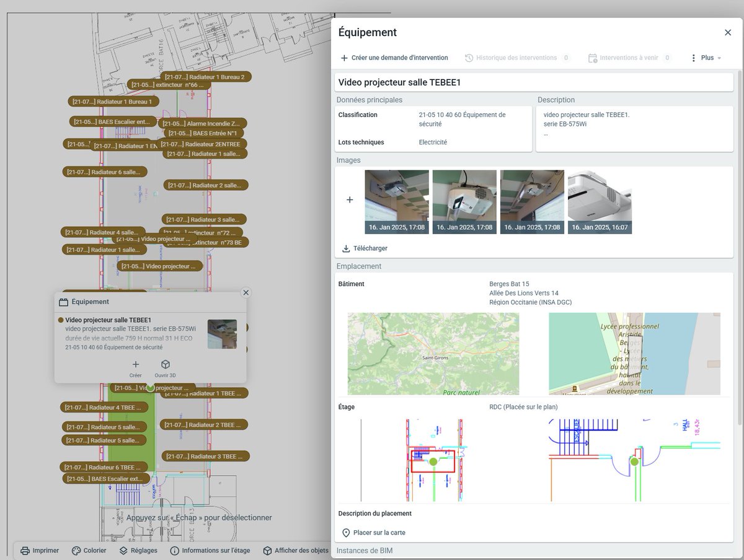Select the Radiateur 4 TBEE marker
Screen dimensions: 744x560
104,408
